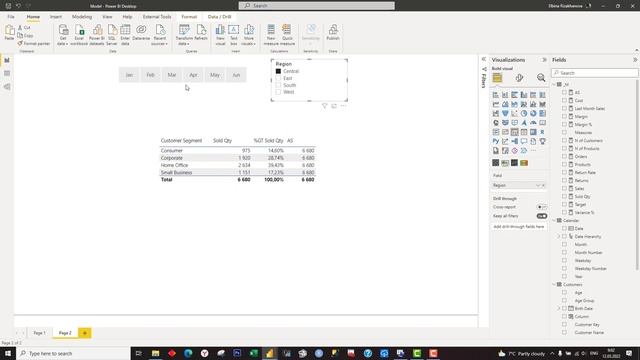The image size is (640, 360).
Task: Toggle Cross-report drill through switch
Action: 542,207
